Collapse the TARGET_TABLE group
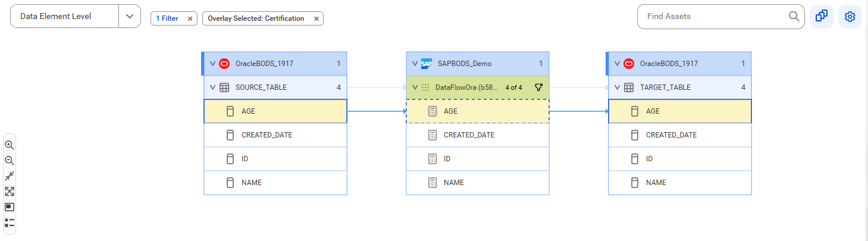Screen dimensions: 868x241 tap(617, 87)
